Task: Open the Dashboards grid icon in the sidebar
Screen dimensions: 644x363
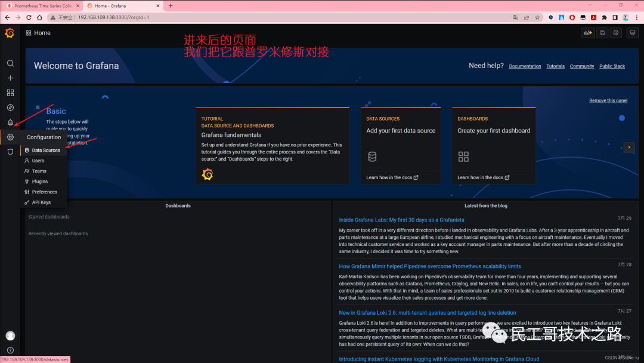Action: (x=10, y=93)
